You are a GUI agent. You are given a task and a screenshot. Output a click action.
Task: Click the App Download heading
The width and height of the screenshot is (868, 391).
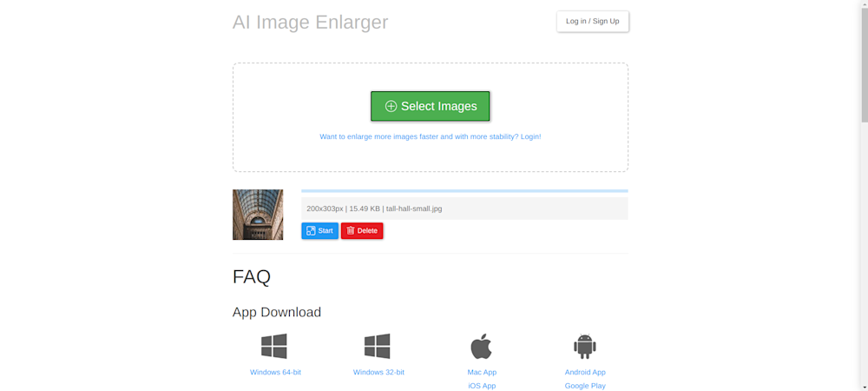[x=277, y=312]
